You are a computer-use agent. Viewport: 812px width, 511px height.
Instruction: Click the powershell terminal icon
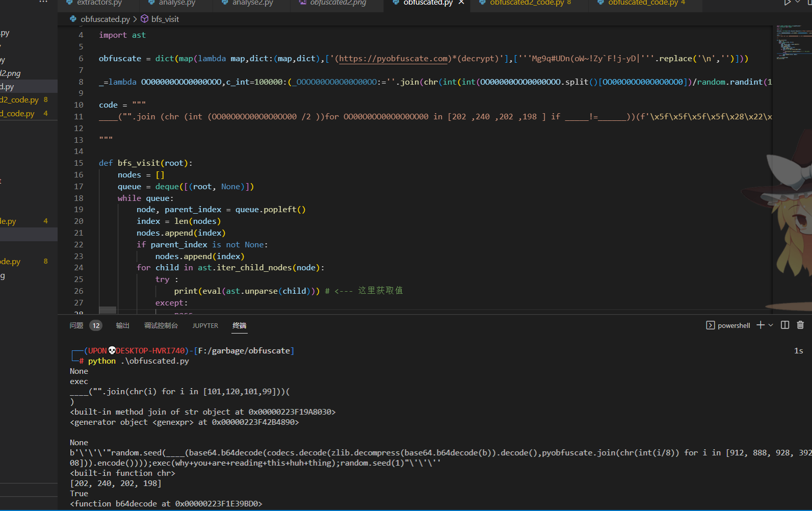(x=710, y=325)
